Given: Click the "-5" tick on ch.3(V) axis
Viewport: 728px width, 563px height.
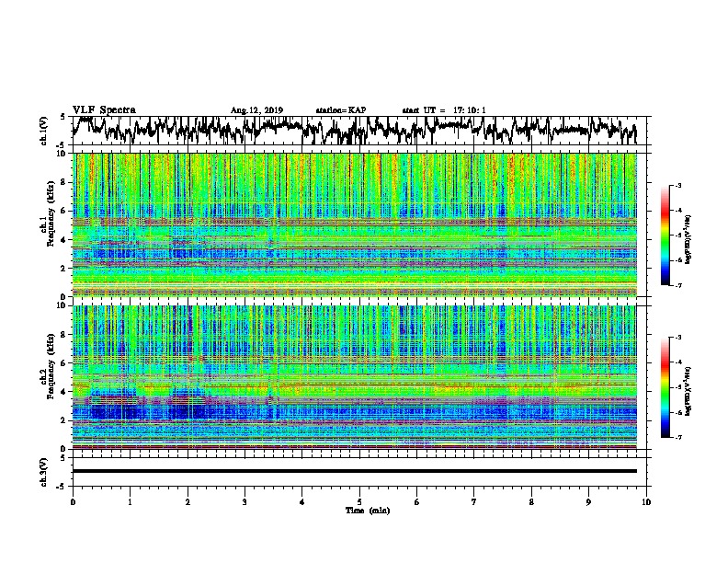Looking at the screenshot, I should 63,487.
